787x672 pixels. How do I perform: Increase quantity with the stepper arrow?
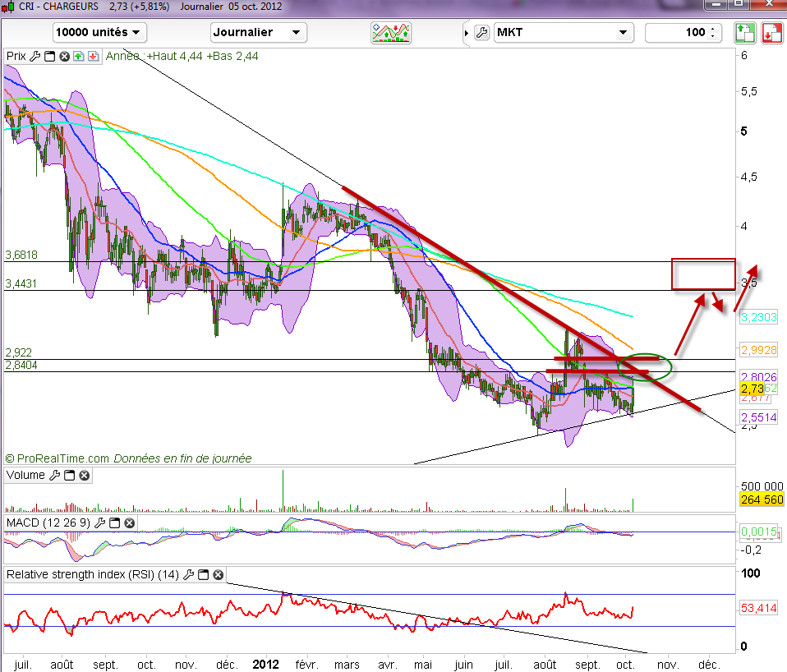713,30
